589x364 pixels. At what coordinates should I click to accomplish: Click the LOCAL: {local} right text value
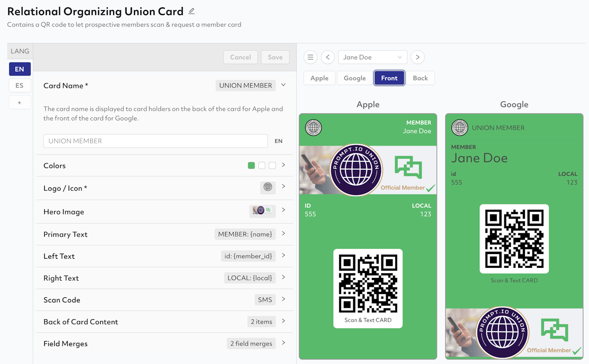point(250,278)
